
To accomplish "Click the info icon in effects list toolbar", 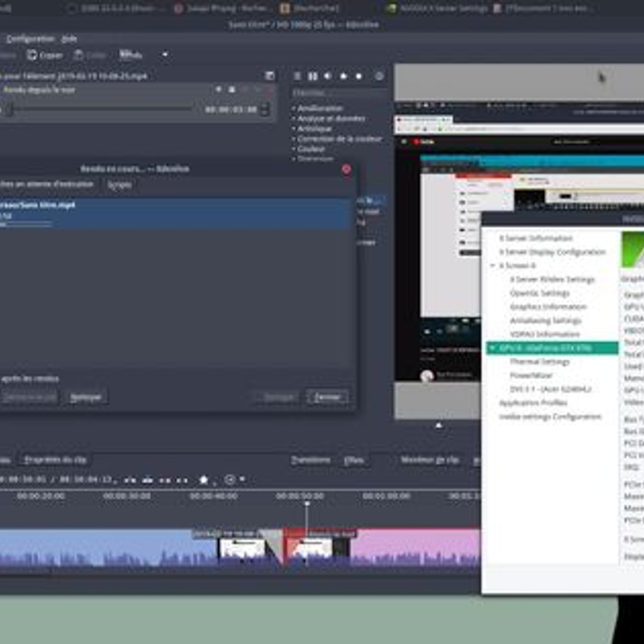I will tap(379, 76).
